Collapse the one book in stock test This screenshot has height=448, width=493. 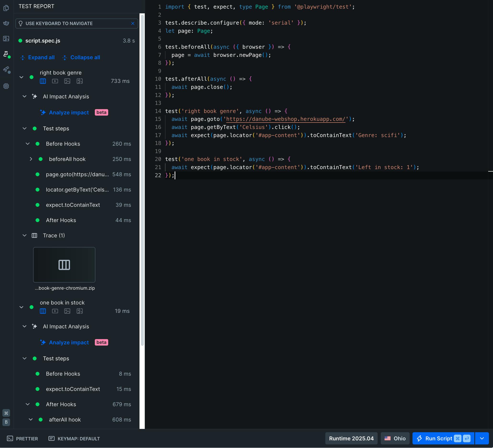21,307
